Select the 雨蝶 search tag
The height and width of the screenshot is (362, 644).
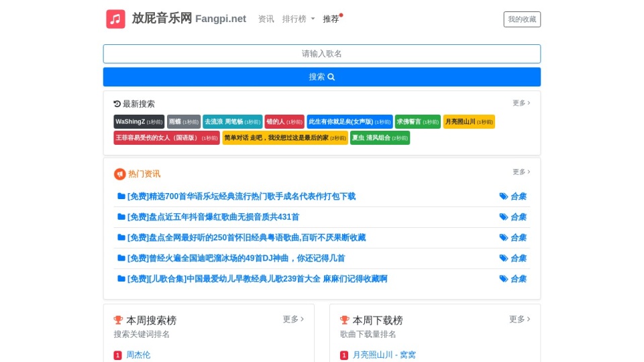pyautogui.click(x=184, y=121)
